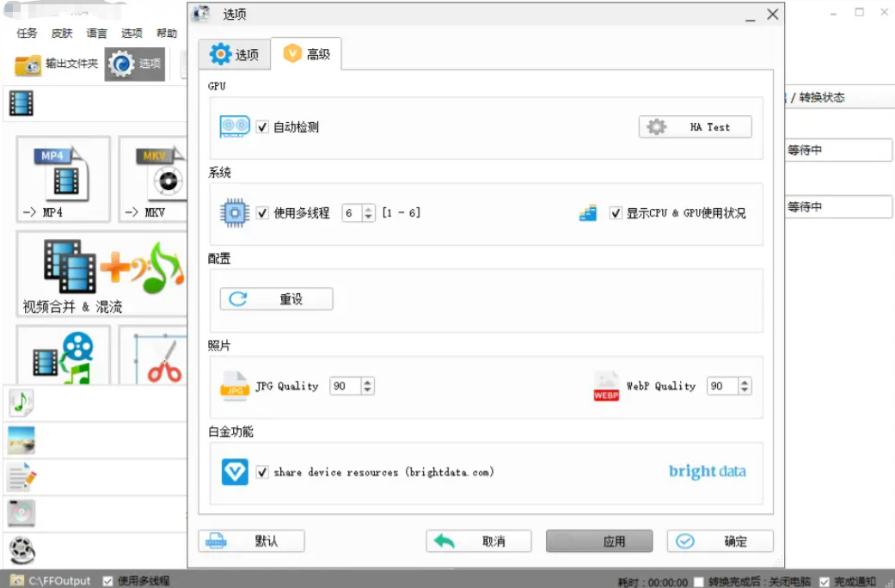
Task: Click the CPU chip icon in 系统 section
Action: [235, 213]
